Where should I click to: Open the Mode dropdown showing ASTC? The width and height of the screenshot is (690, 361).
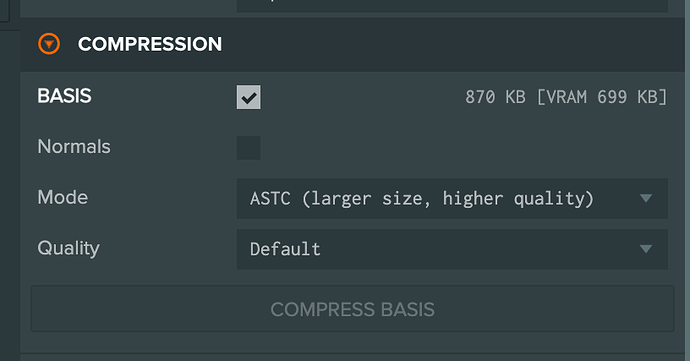click(452, 199)
